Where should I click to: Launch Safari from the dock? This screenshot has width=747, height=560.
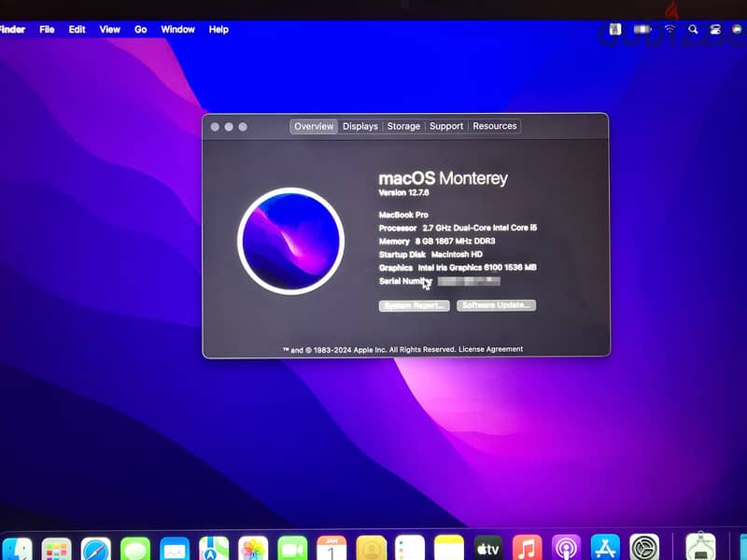tap(96, 549)
